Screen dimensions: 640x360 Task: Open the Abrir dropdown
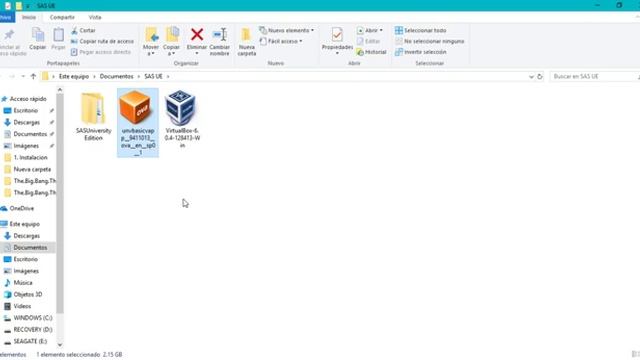coord(370,31)
